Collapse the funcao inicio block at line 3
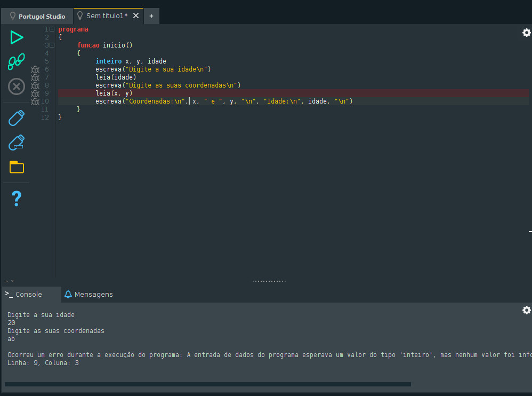Screen dimensions: 532x396 pos(52,45)
